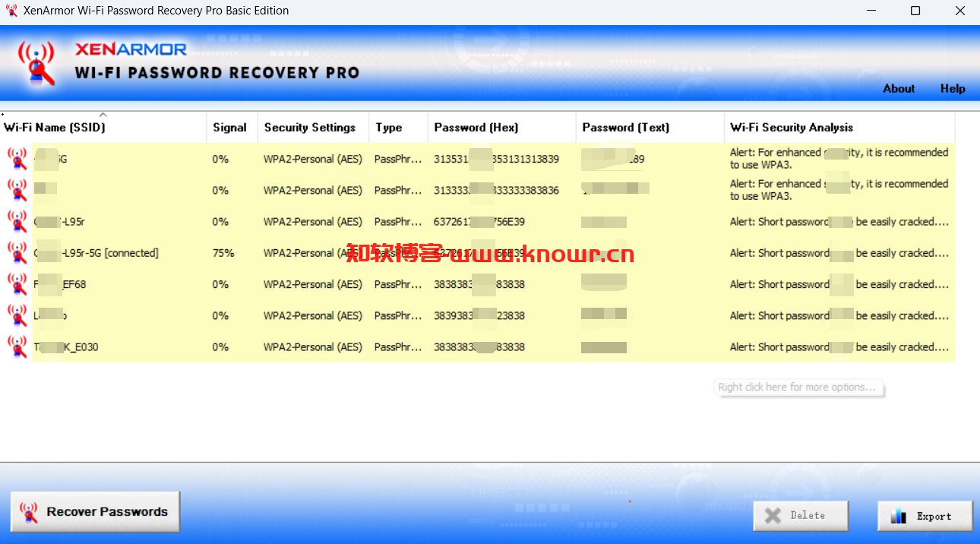Sort by Signal column header

232,128
